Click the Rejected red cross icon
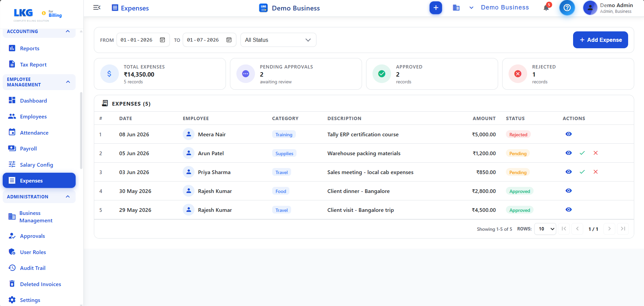The height and width of the screenshot is (306, 644). click(518, 74)
